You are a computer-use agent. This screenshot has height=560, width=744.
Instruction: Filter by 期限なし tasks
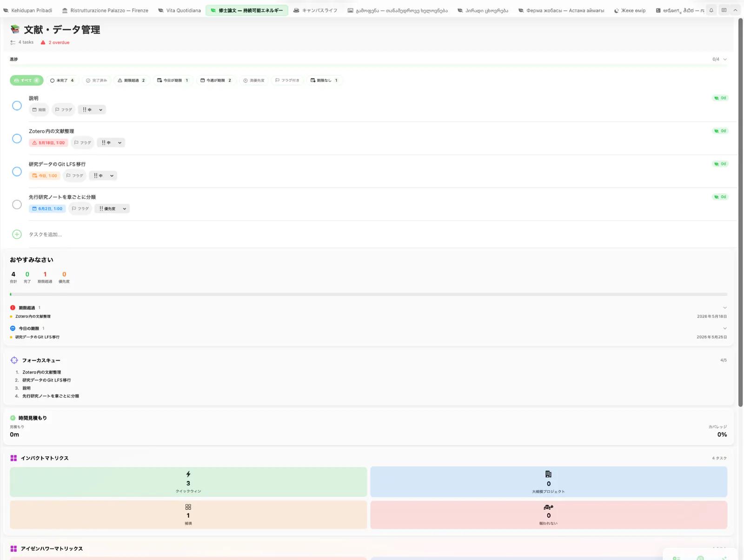click(x=324, y=80)
